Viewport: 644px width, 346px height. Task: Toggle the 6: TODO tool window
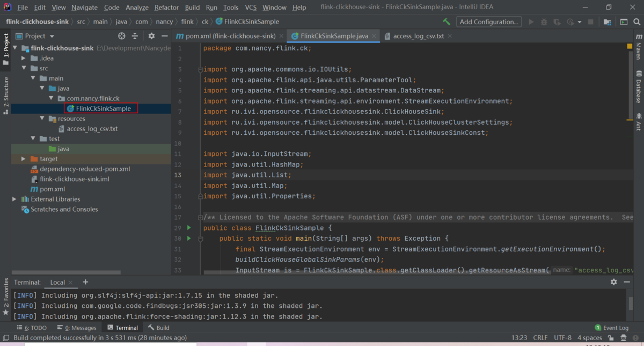[32, 328]
